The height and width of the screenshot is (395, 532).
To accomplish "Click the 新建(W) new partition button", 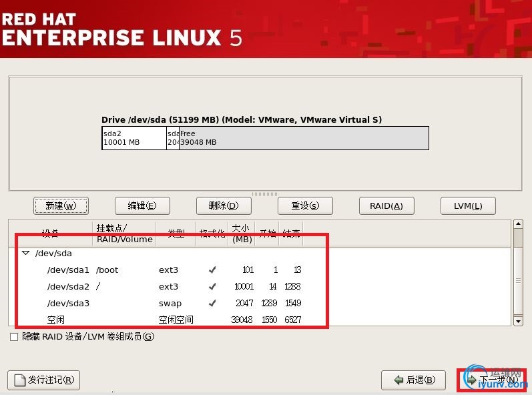I will click(61, 206).
